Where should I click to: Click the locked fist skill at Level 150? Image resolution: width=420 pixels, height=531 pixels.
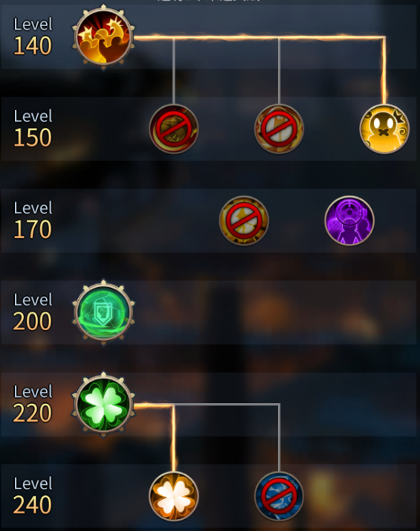coord(174,129)
